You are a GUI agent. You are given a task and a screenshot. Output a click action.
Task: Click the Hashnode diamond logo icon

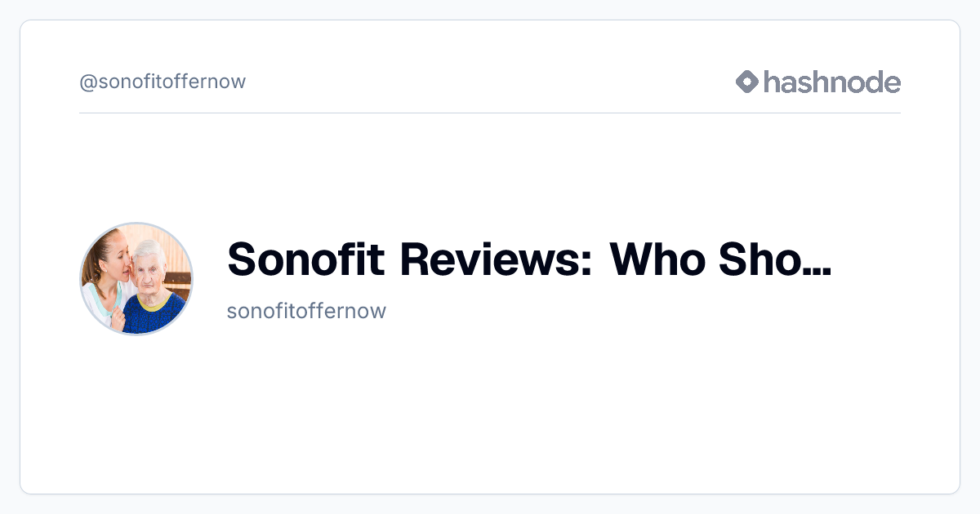point(747,82)
